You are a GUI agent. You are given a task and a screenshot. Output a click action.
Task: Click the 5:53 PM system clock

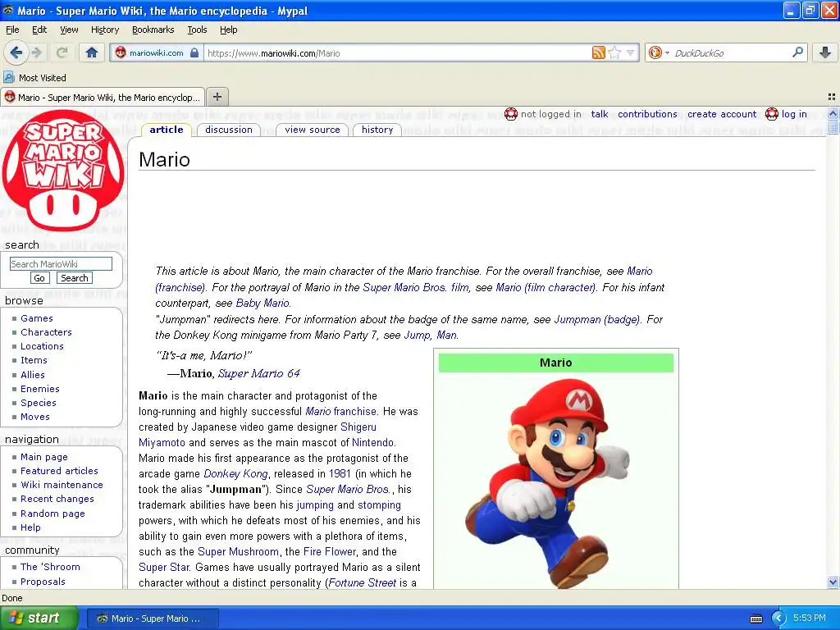click(x=810, y=619)
